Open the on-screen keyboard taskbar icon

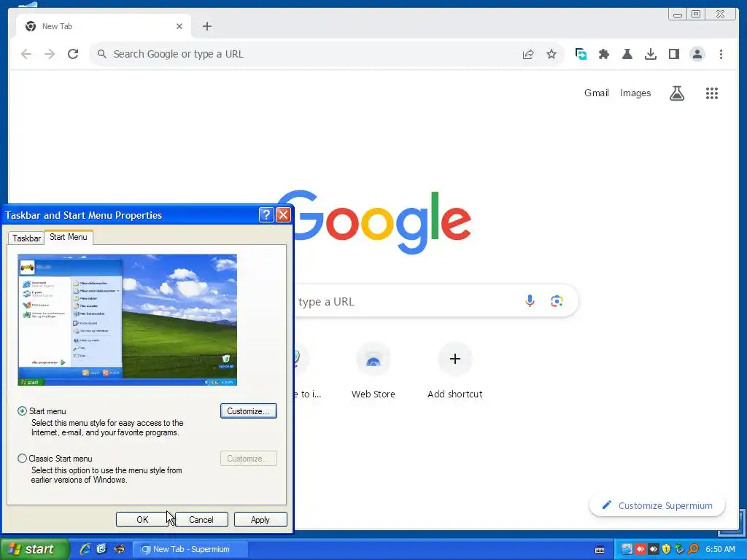point(600,550)
